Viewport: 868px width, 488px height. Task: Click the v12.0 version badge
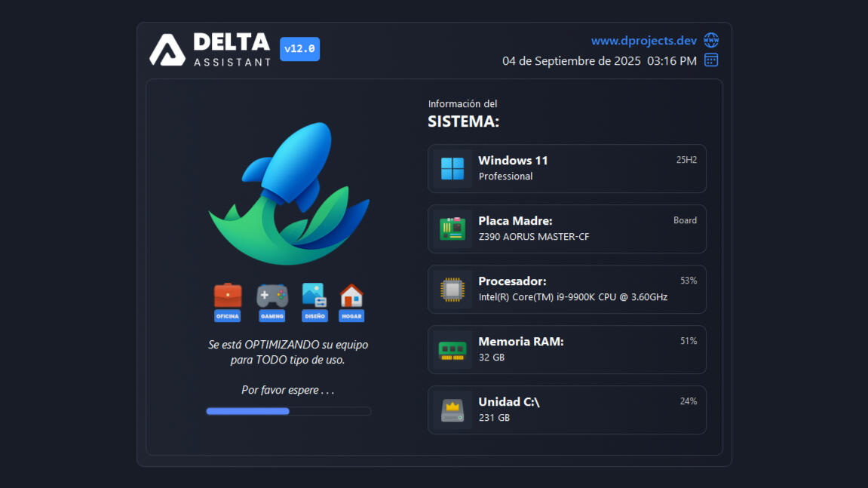[299, 49]
